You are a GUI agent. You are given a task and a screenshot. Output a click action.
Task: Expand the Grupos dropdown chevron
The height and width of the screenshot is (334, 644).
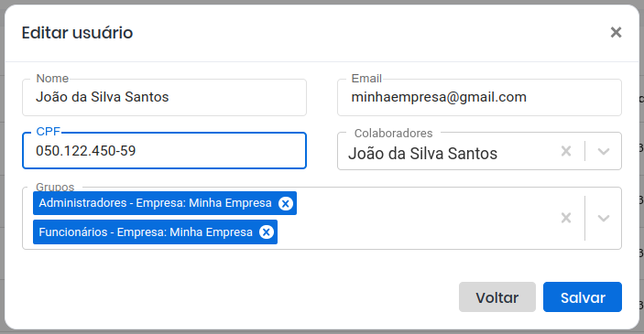604,218
